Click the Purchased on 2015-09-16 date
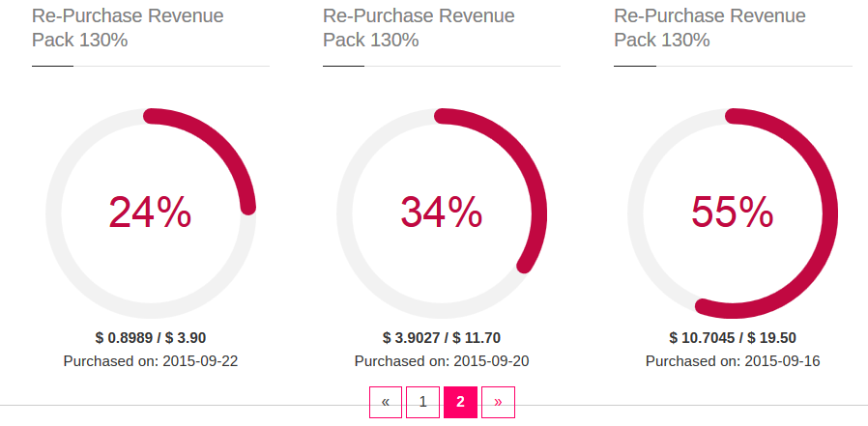Screen dimensions: 868x426 733,361
